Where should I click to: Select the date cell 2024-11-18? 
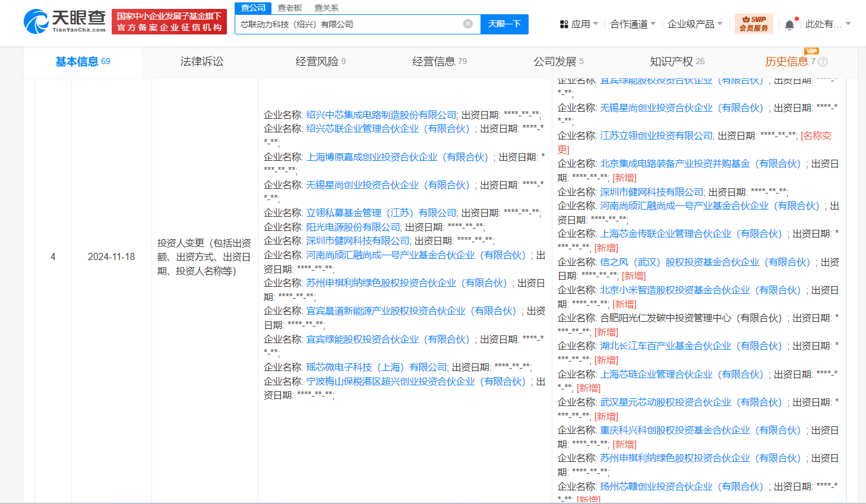(112, 257)
